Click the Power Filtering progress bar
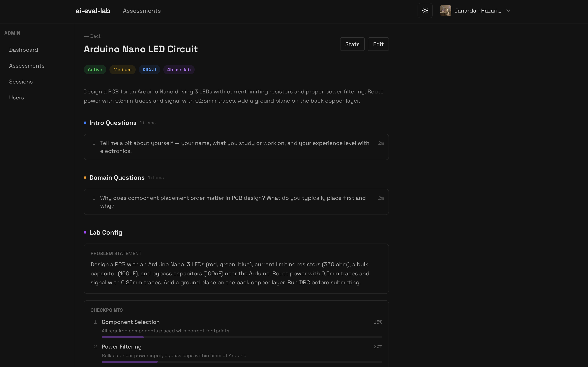This screenshot has height=367, width=588. [x=242, y=362]
